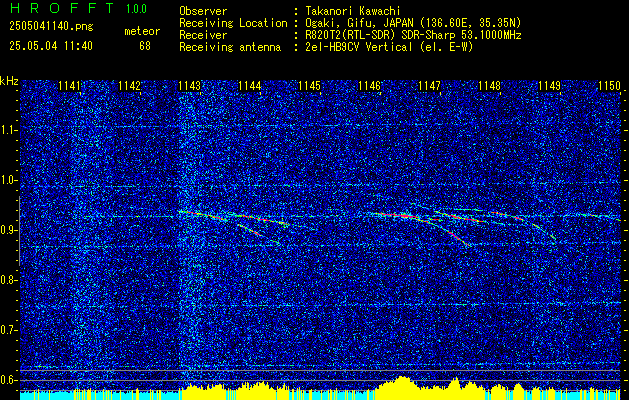This screenshot has width=629, height=400.
Task: Click the 0.8 kHz axis label
Action: tap(9, 280)
